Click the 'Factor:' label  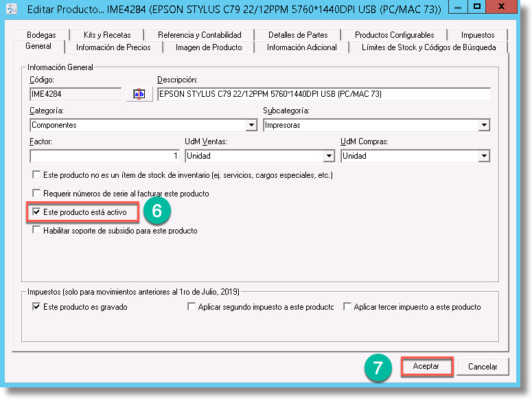coord(41,141)
